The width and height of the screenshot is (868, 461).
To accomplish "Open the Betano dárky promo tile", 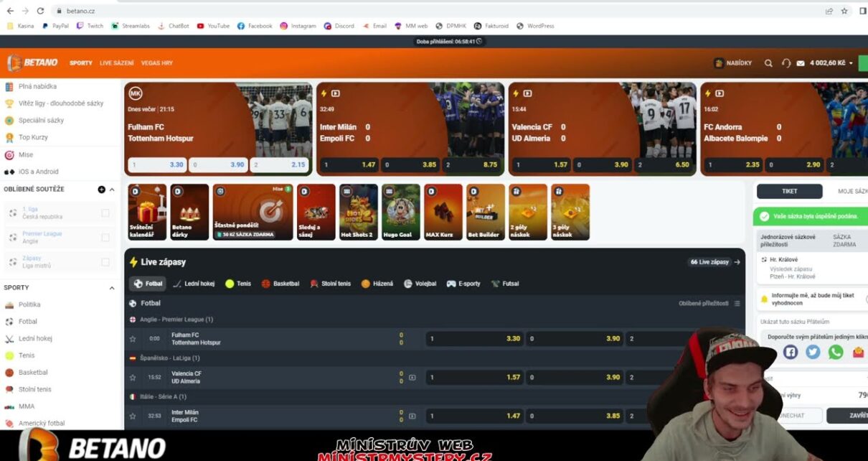I will coord(189,212).
